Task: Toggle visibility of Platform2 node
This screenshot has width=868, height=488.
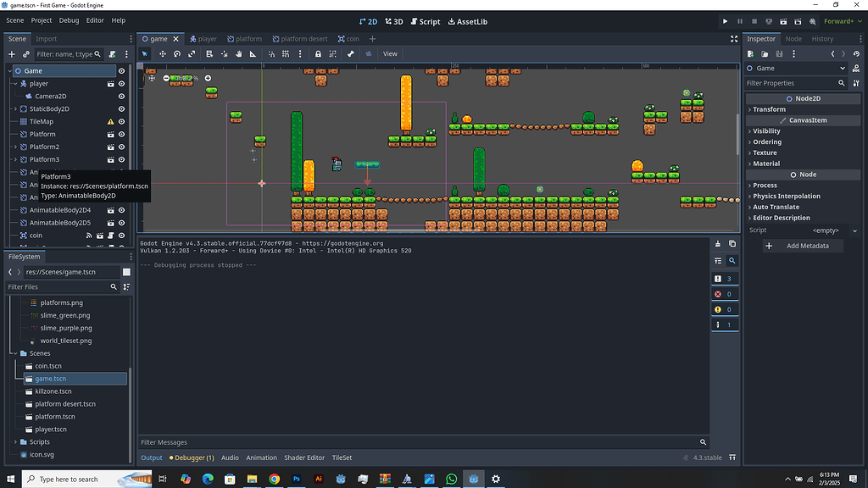Action: click(x=122, y=147)
